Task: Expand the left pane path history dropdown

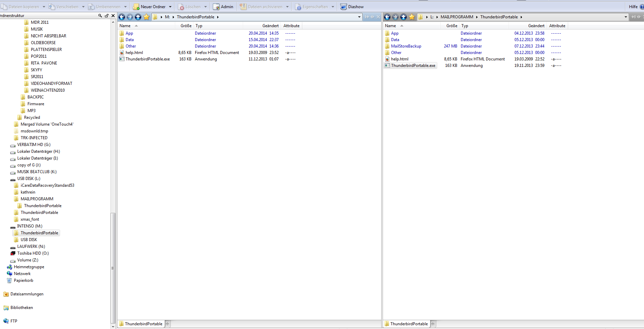Action: (359, 17)
